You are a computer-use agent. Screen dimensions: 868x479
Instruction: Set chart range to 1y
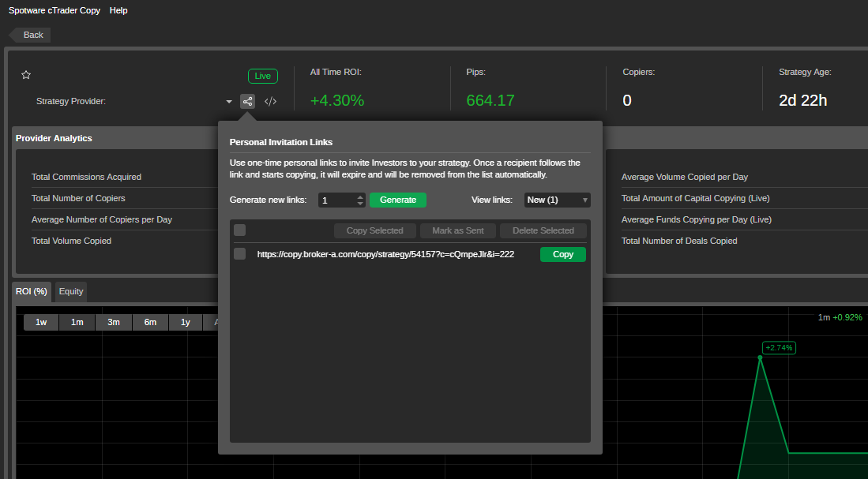[186, 322]
